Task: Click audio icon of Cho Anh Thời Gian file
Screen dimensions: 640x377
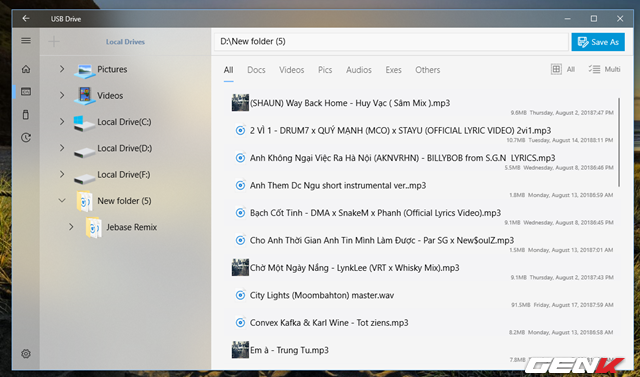Action: 240,240
